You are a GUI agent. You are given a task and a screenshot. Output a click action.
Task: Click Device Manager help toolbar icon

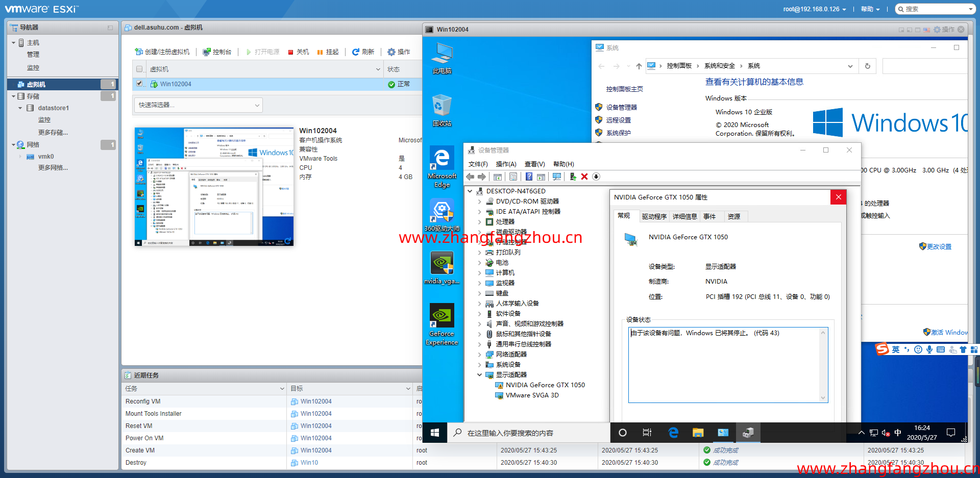click(x=529, y=177)
